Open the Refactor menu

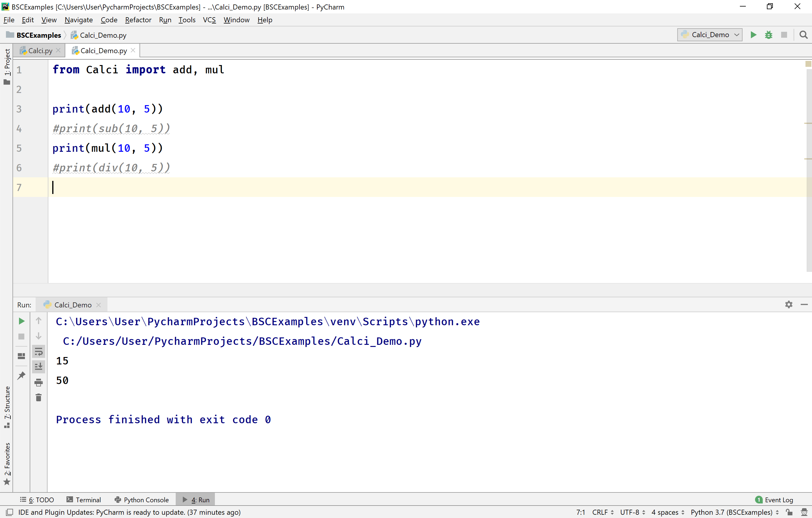tap(138, 20)
